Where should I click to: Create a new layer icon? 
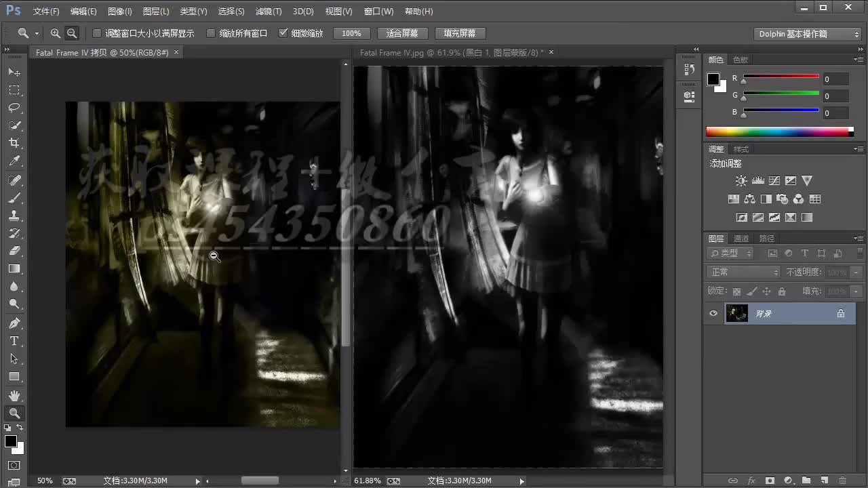coord(825,481)
